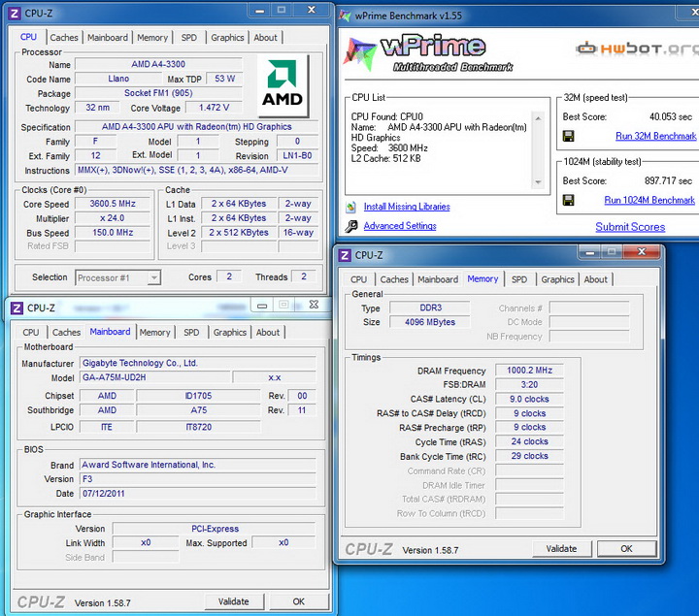Click the Core Voltage value 1.472 V

214,108
